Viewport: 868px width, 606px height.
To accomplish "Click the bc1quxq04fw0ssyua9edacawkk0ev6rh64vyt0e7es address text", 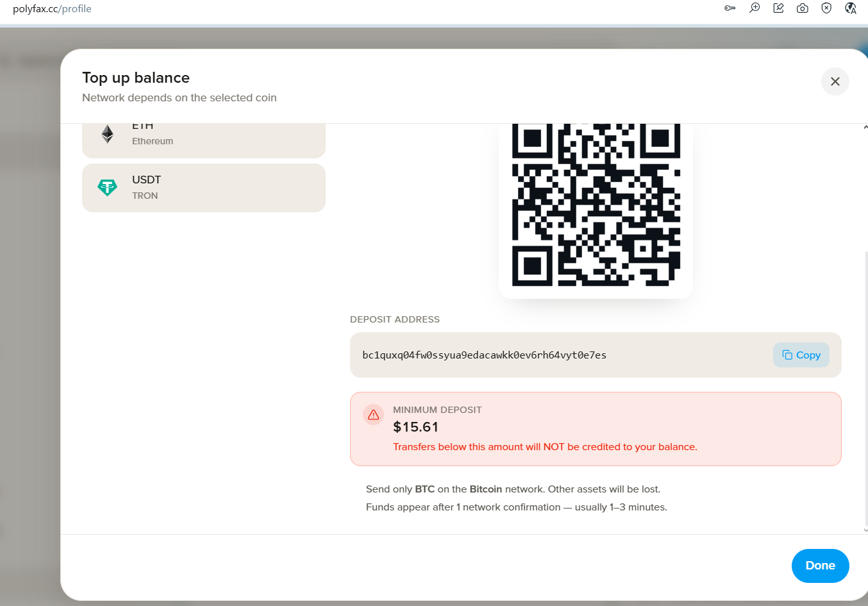I will point(484,355).
